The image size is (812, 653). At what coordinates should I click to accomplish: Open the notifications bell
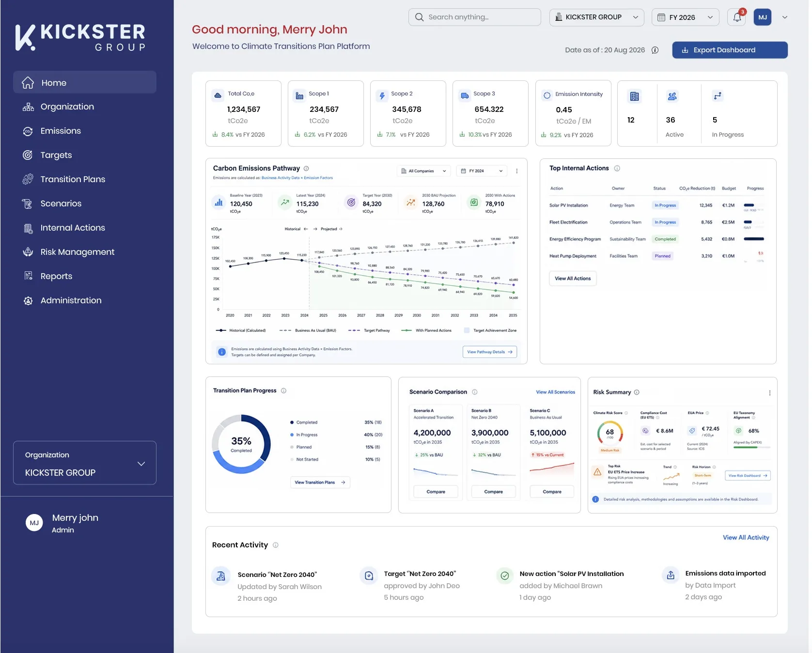[x=736, y=17]
